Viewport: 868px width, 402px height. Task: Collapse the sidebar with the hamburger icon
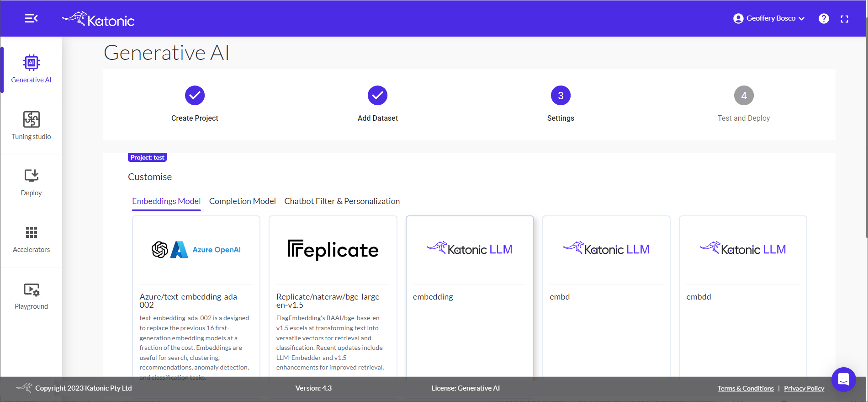31,18
